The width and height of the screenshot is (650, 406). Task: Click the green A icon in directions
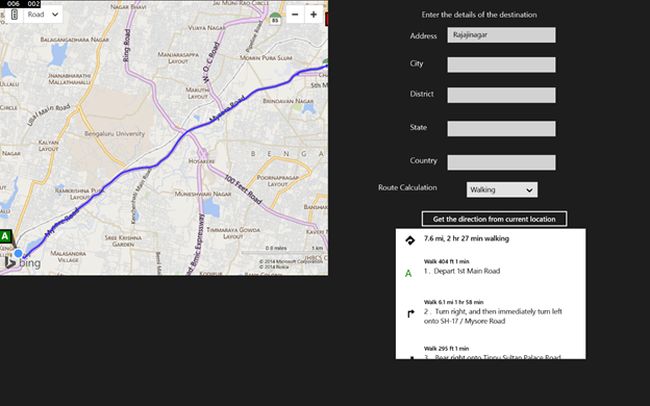(408, 273)
